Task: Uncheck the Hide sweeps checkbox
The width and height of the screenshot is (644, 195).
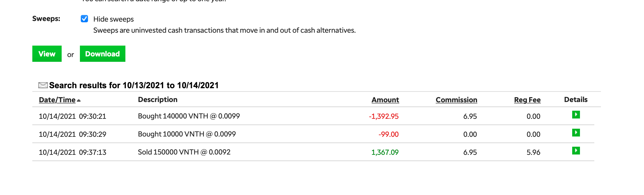Action: click(x=84, y=19)
